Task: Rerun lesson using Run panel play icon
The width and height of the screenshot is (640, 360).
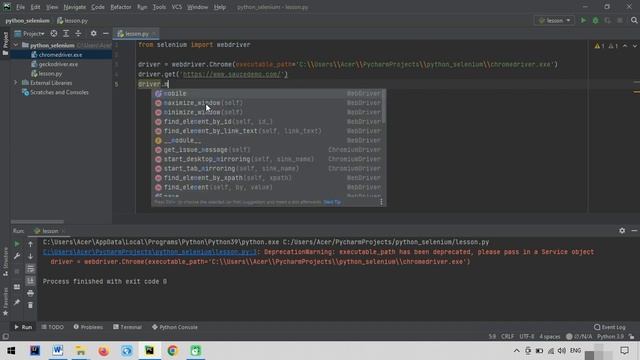Action: point(17,244)
